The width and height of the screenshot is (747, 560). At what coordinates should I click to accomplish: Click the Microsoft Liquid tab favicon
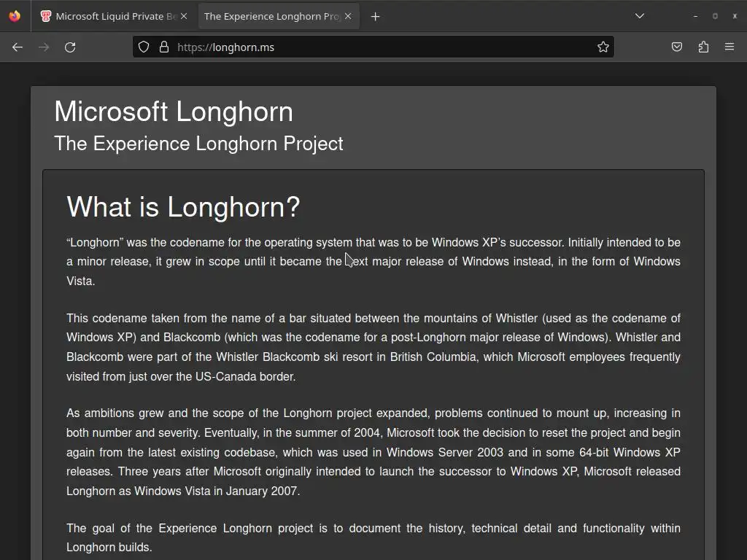[x=46, y=16]
